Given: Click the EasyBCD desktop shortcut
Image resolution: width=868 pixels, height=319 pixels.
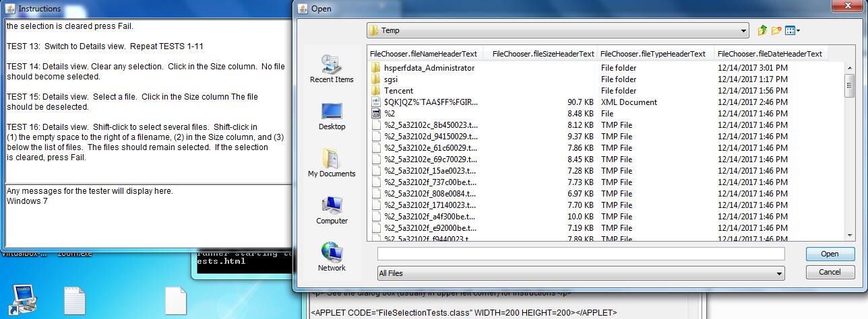Looking at the screenshot, I should [24, 299].
